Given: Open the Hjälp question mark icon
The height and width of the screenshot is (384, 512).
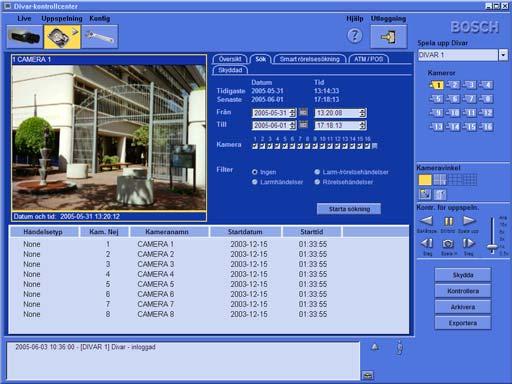Looking at the screenshot, I should 355,36.
